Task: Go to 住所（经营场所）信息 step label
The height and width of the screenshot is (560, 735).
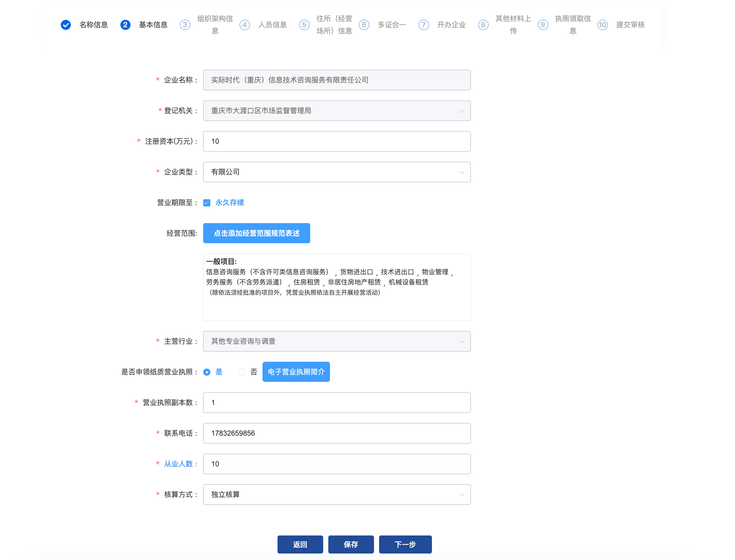Action: pos(334,25)
